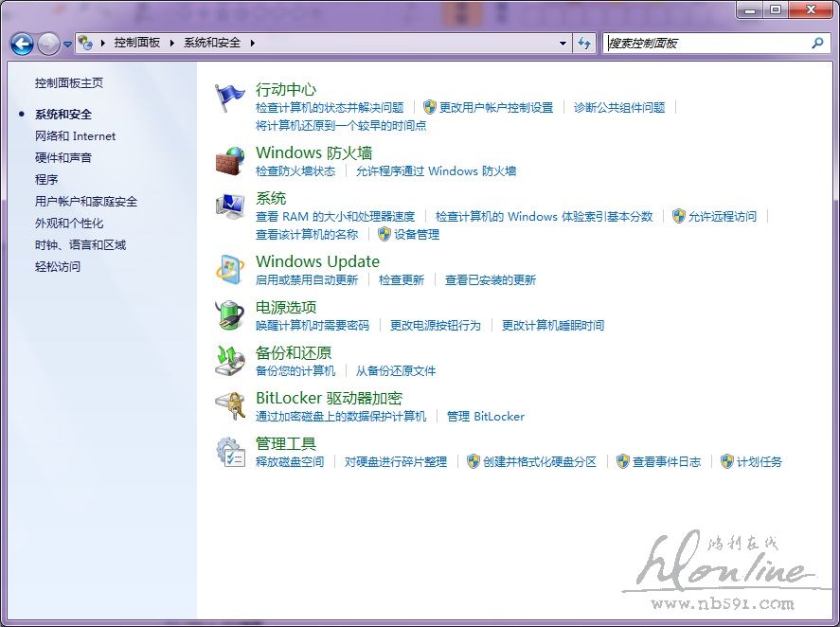Click 查看该计算机的名称 link
This screenshot has width=840, height=627.
(x=307, y=234)
